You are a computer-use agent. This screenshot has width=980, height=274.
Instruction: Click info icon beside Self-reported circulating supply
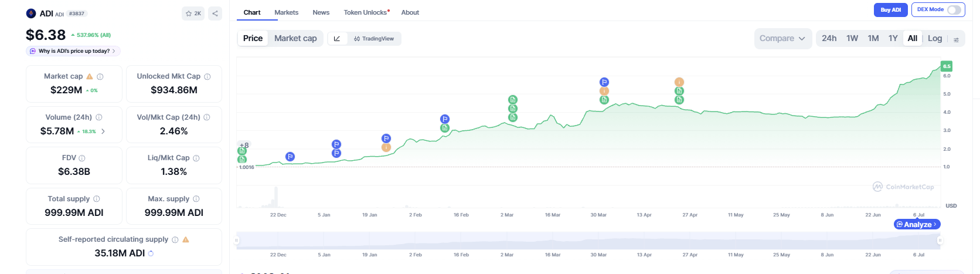click(x=175, y=239)
